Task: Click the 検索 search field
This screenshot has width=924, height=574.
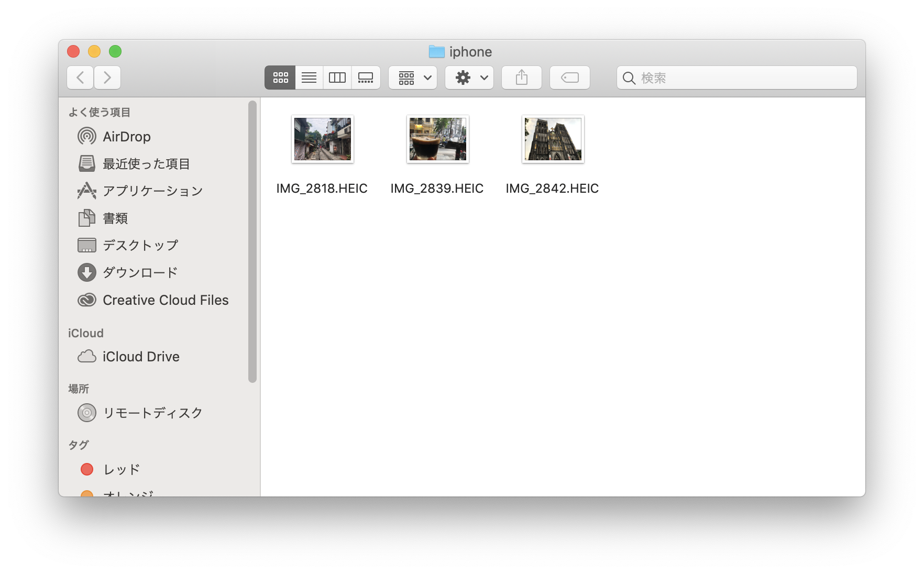Action: point(737,78)
